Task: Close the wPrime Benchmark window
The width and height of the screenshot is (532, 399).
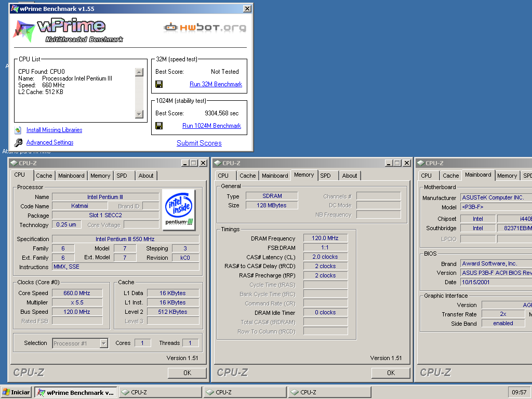Action: [x=247, y=9]
